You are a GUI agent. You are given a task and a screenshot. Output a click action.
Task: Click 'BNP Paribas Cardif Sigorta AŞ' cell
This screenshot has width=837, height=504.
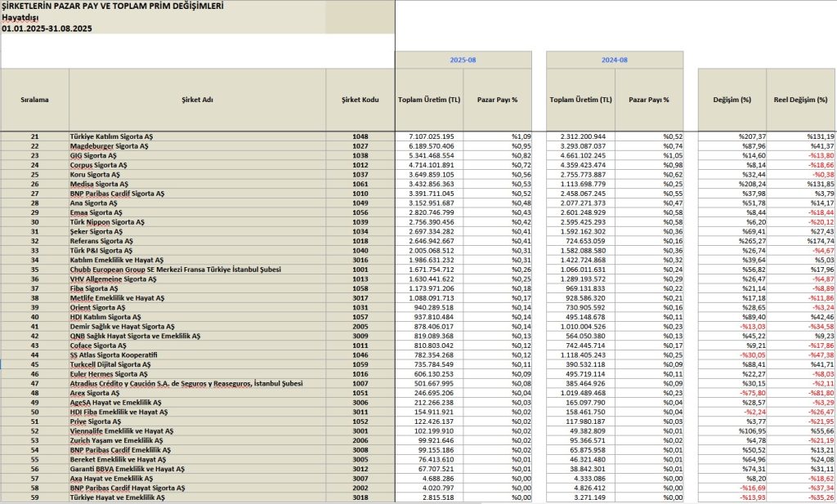tap(197, 194)
